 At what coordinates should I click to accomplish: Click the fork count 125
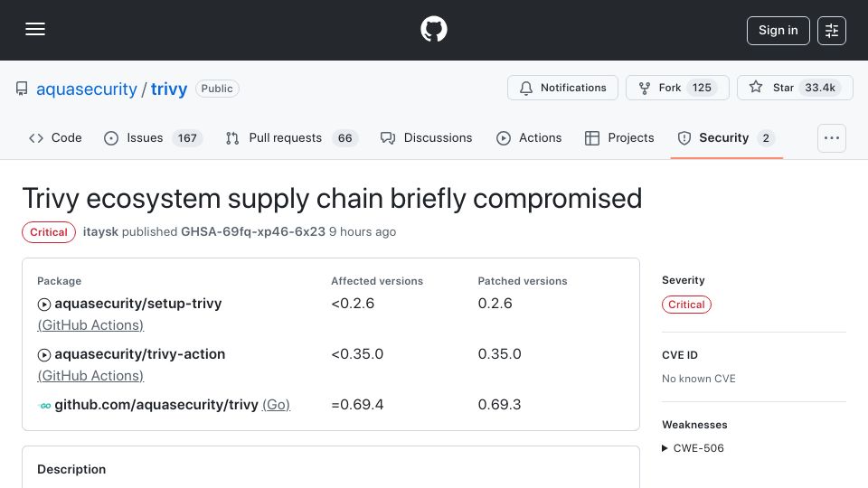click(x=702, y=88)
